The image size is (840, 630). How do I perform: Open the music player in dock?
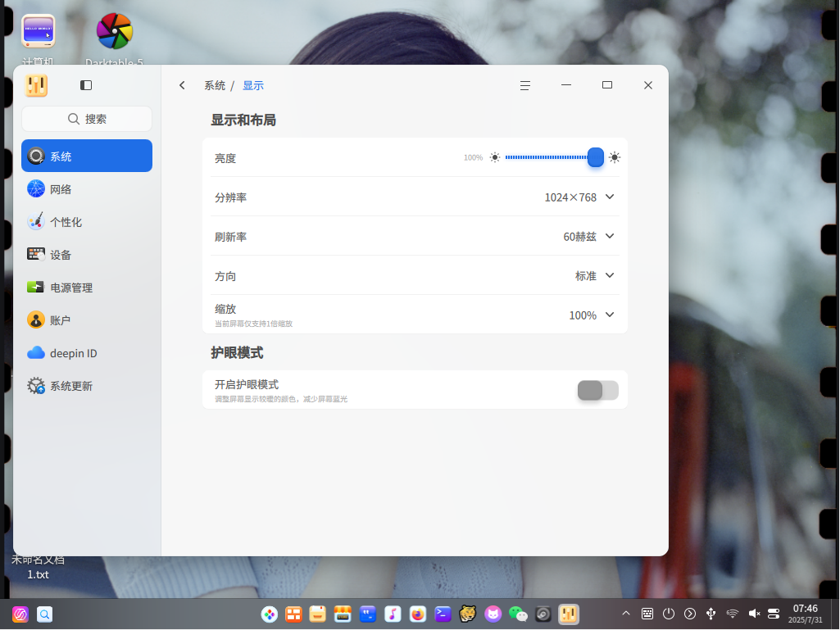click(393, 614)
